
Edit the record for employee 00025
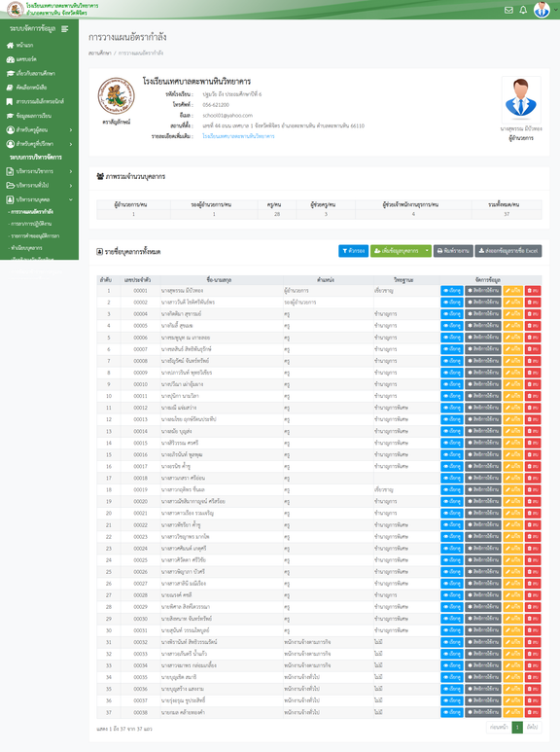tap(513, 560)
